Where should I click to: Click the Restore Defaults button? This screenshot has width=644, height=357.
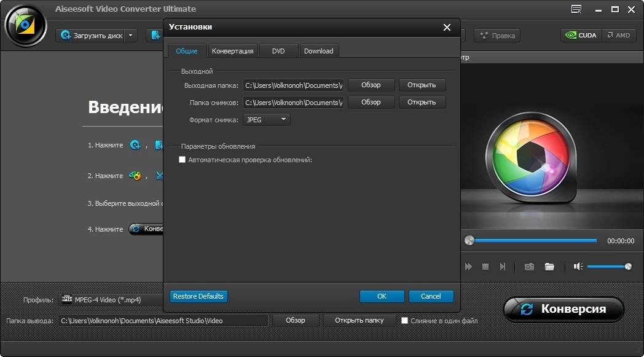click(198, 296)
